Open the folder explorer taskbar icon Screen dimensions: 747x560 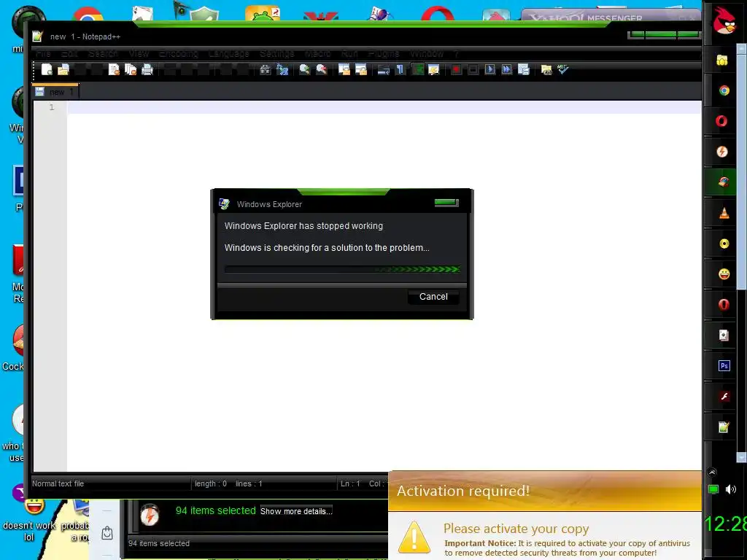point(722,61)
